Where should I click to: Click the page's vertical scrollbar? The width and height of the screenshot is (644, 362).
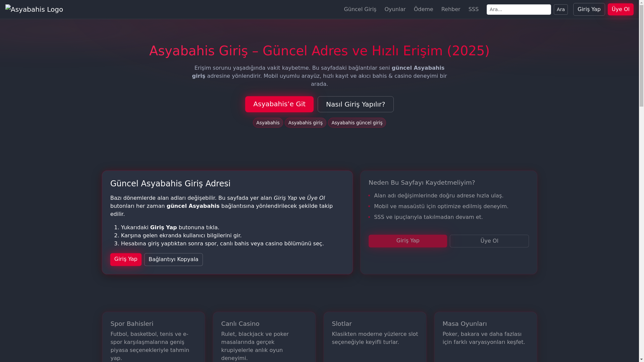pos(641,181)
